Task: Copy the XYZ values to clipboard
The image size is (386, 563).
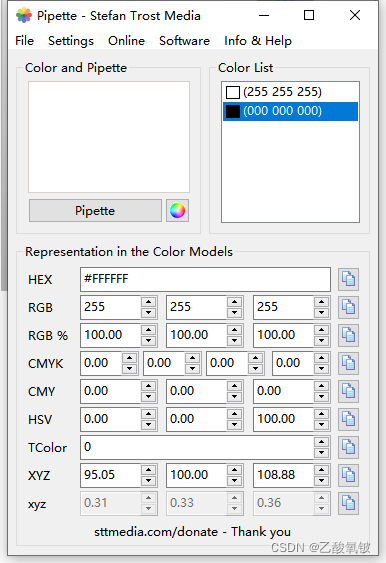Action: click(x=348, y=475)
